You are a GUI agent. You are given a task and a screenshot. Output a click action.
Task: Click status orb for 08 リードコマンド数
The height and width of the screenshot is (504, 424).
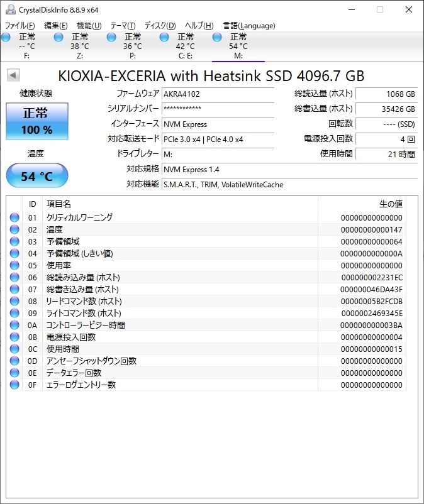point(14,301)
